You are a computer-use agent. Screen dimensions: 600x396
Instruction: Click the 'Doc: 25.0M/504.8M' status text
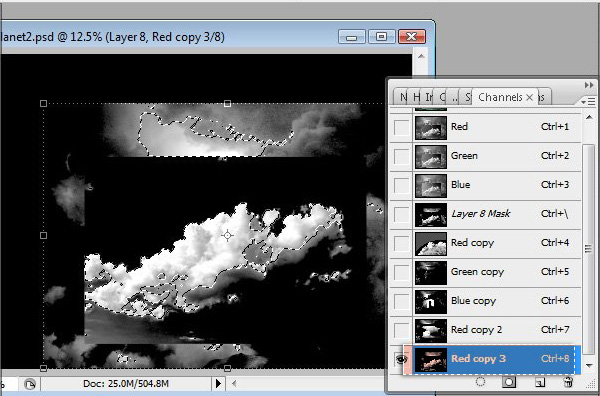(x=126, y=383)
